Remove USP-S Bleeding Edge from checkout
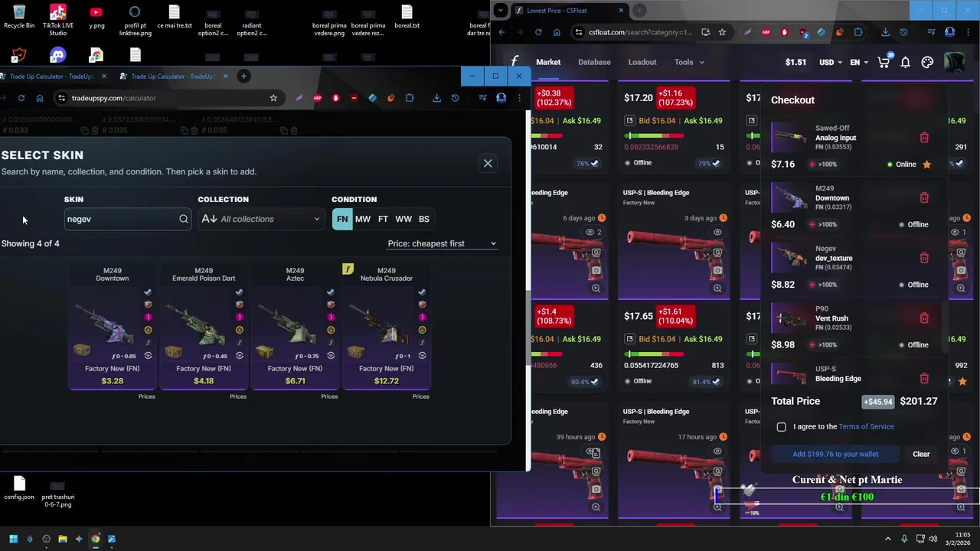The image size is (980, 551). [x=924, y=378]
